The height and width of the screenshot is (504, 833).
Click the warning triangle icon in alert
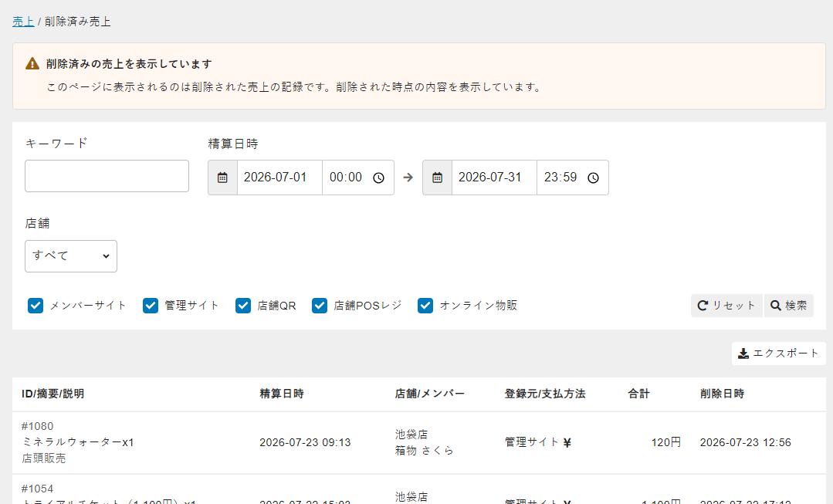click(x=32, y=64)
